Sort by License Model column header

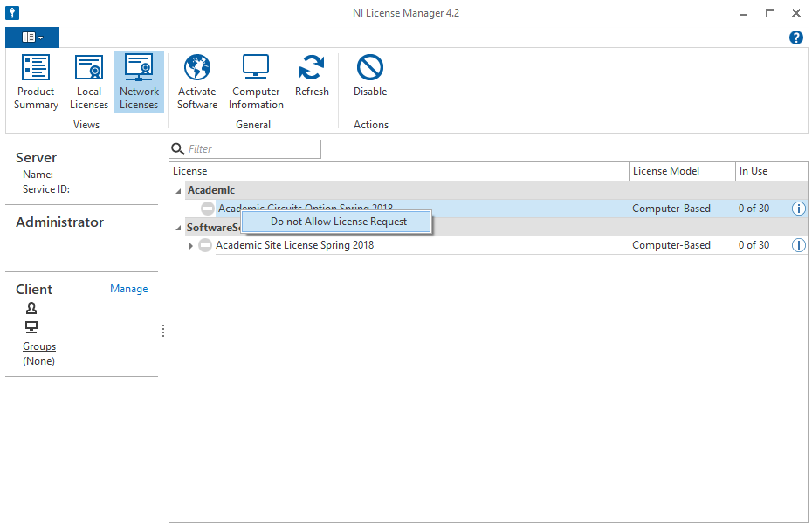tap(682, 171)
